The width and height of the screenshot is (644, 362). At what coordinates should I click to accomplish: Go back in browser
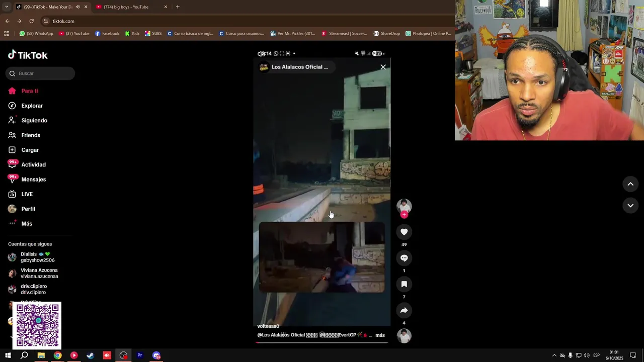tap(7, 21)
